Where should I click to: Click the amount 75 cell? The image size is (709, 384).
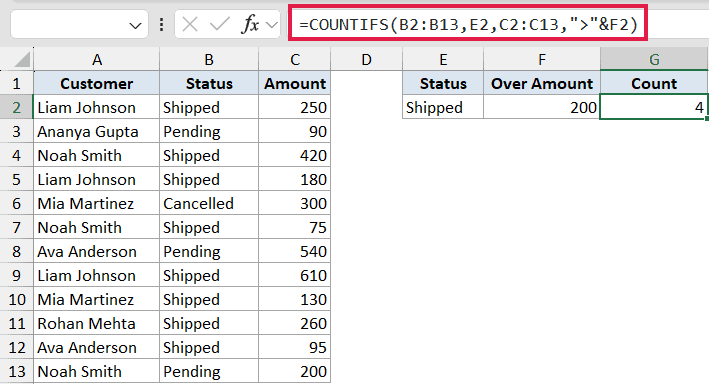point(295,227)
